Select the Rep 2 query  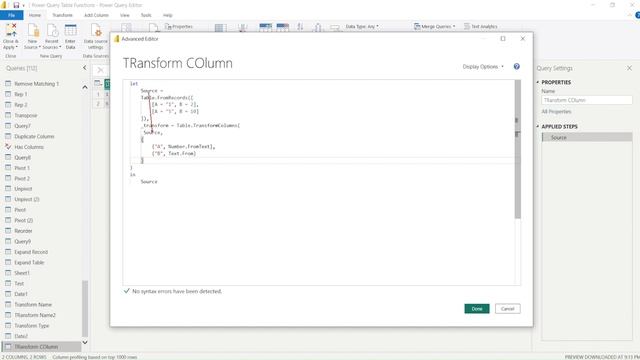(x=20, y=105)
